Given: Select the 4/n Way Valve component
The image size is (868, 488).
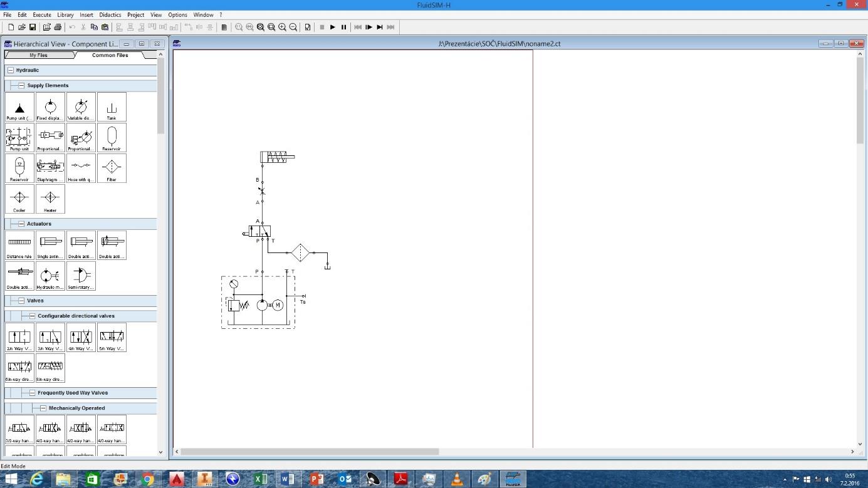Looking at the screenshot, I should 81,337.
